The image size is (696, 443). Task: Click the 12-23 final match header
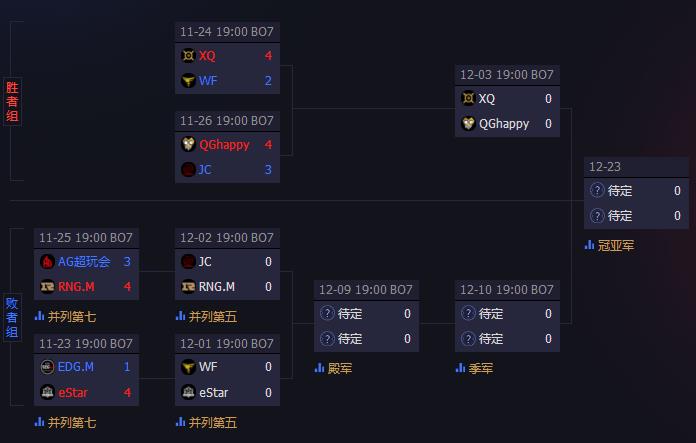[x=636, y=167]
